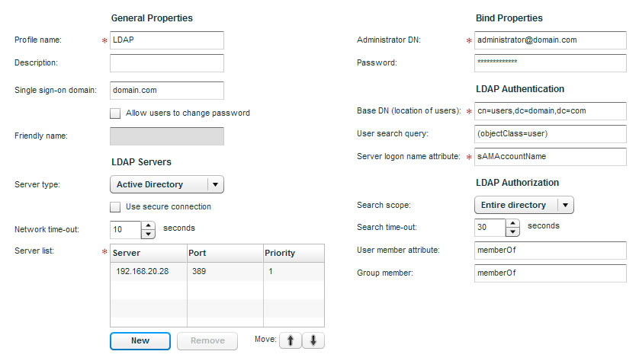Select the Single sign-on domain field
The height and width of the screenshot is (364, 639).
[x=167, y=91]
